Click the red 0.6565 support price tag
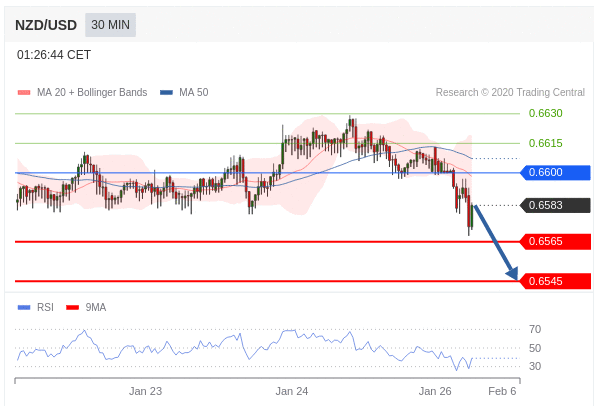 [x=555, y=241]
